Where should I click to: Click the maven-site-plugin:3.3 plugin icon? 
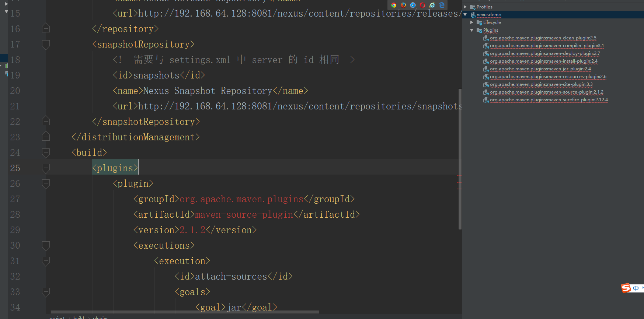[486, 84]
